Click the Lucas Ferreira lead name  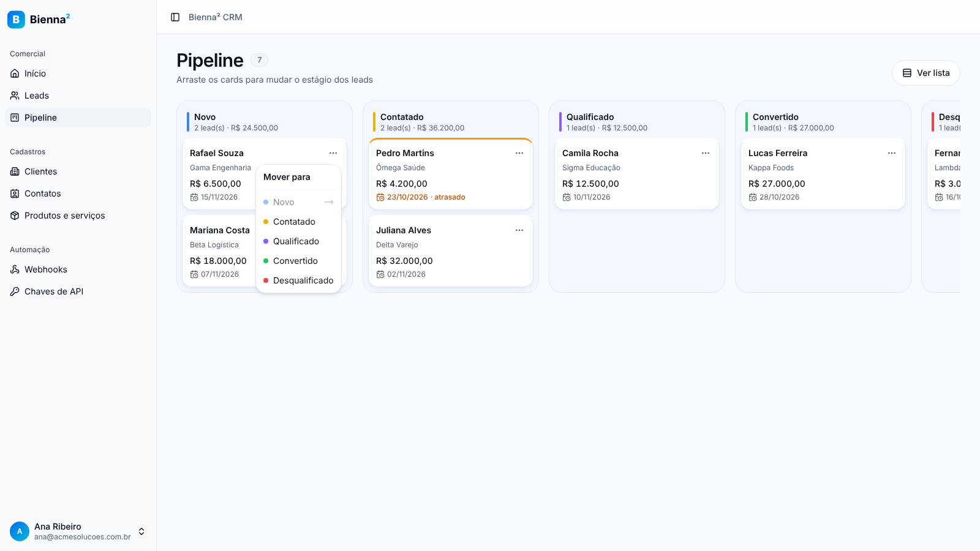click(778, 153)
